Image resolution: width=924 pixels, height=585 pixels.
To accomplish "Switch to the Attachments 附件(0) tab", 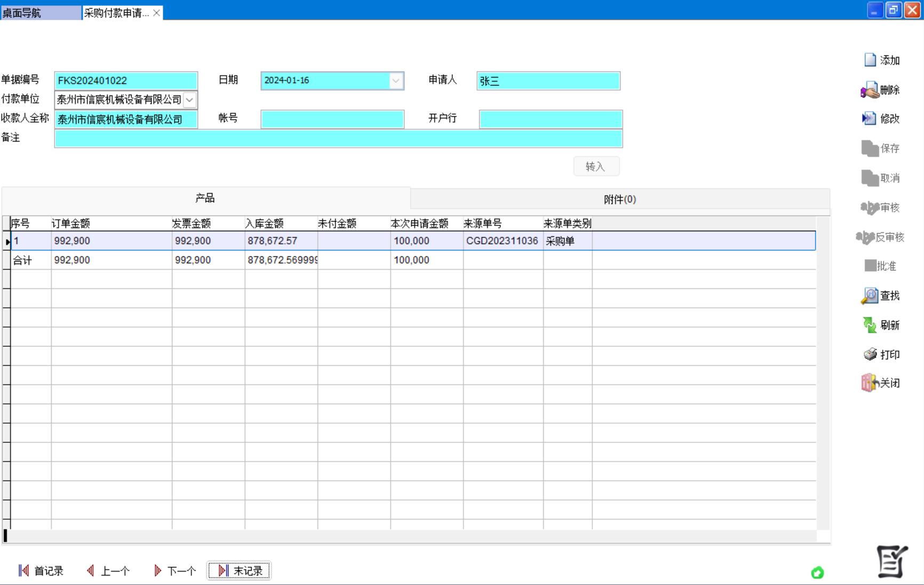I will click(x=619, y=199).
